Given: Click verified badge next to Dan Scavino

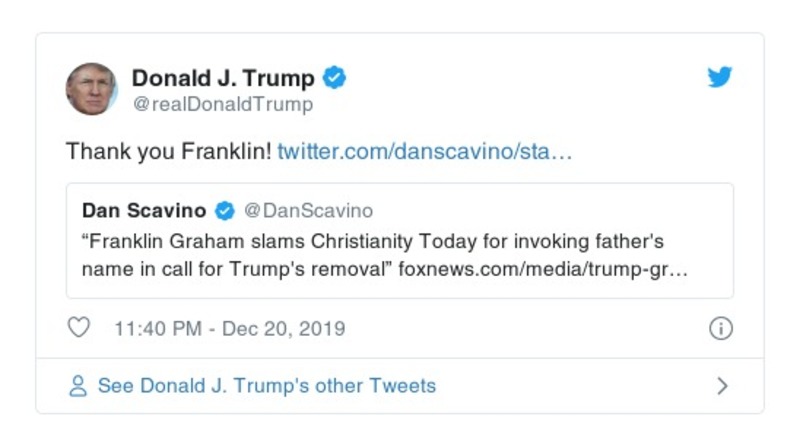Looking at the screenshot, I should pos(225,211).
